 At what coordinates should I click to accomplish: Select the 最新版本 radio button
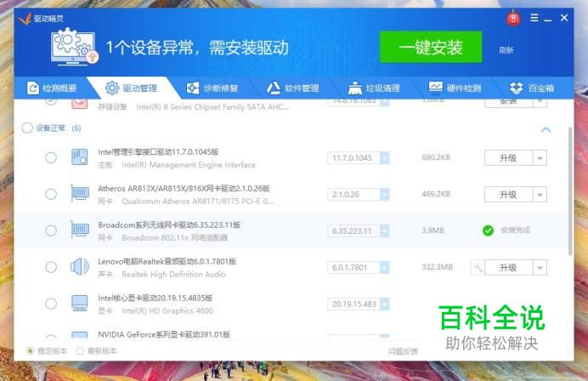(x=80, y=351)
